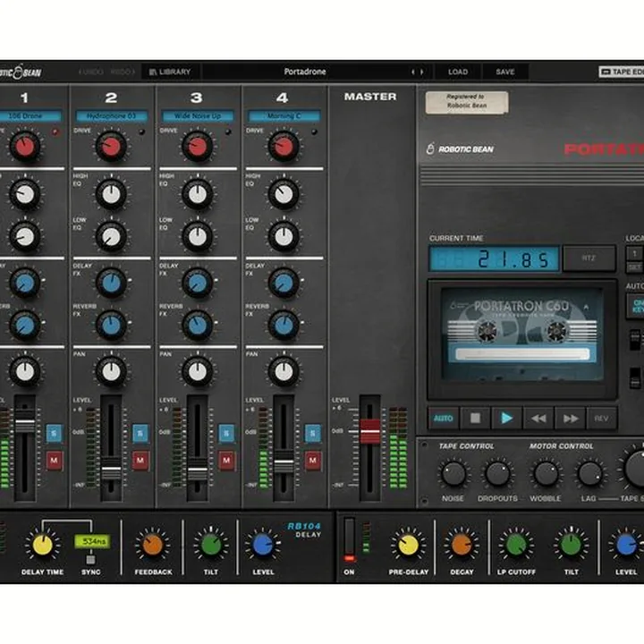Toggle the REV reverse button
This screenshot has height=644, width=644.
pyautogui.click(x=601, y=418)
